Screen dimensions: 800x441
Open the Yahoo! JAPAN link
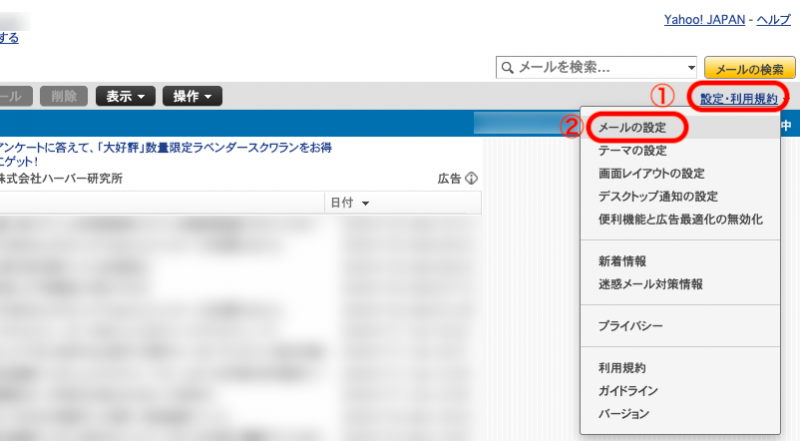tap(704, 20)
